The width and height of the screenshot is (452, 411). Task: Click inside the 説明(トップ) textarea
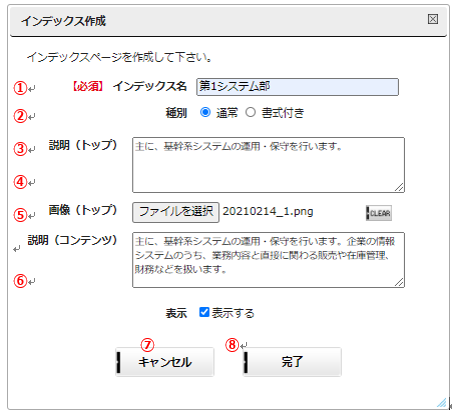(268, 165)
